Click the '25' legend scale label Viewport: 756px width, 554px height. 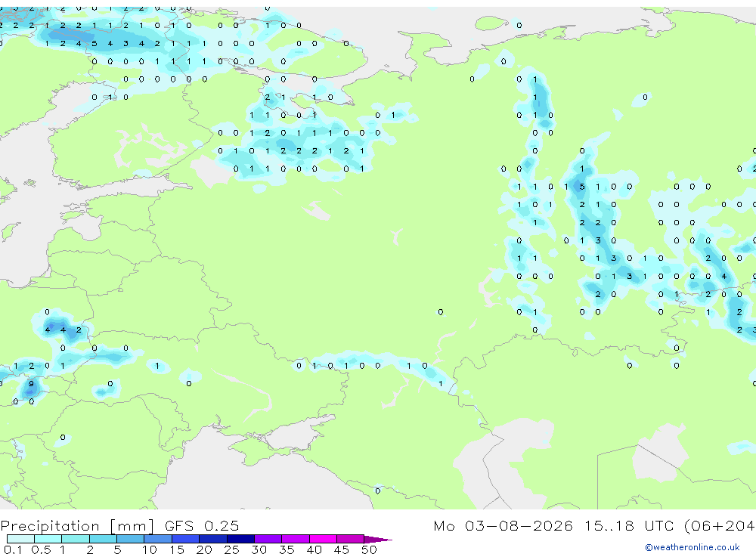click(231, 549)
